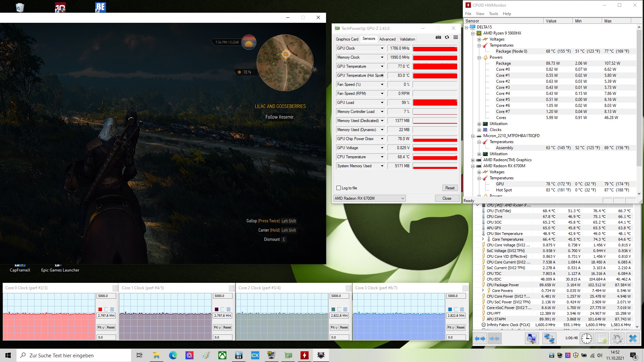Image resolution: width=644 pixels, height=362 pixels.
Task: Click Windows Start button
Action: pos(8,355)
